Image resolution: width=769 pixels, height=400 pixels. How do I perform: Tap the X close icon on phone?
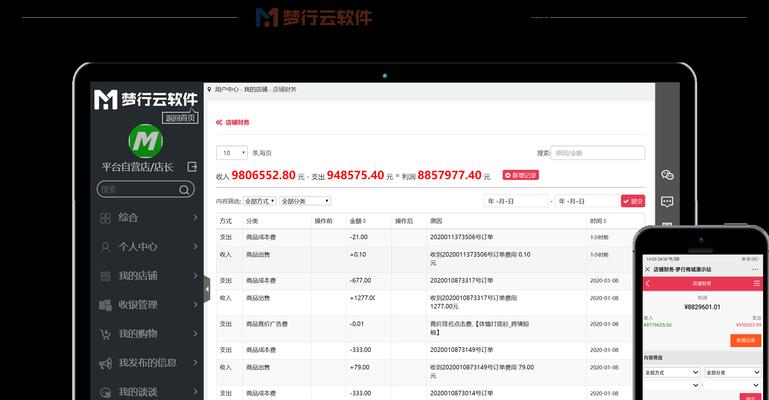(647, 269)
